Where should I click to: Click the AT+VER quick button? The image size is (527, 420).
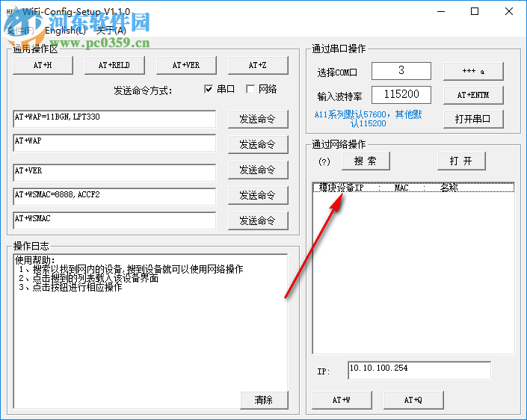click(186, 65)
